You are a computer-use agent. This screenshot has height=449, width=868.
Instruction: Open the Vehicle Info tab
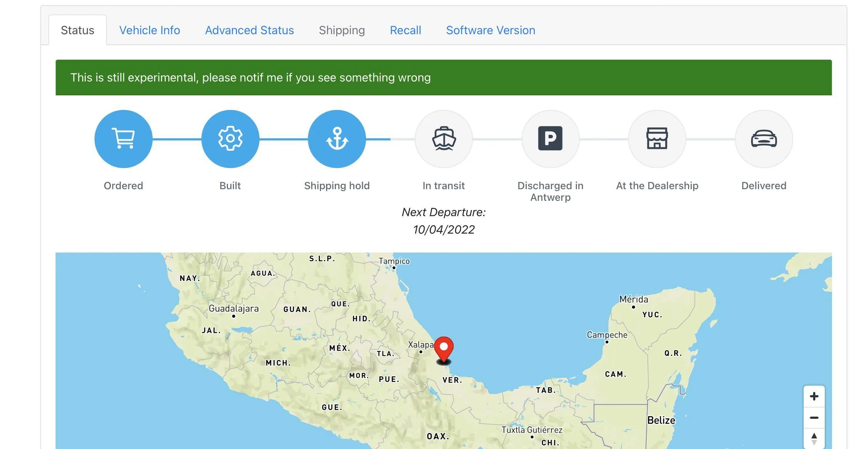pos(150,30)
